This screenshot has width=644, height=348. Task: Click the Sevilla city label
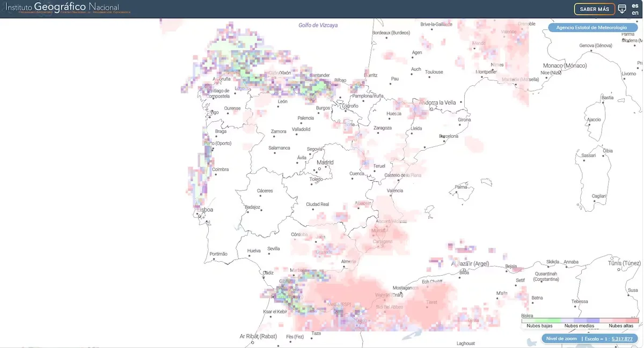pyautogui.click(x=274, y=249)
